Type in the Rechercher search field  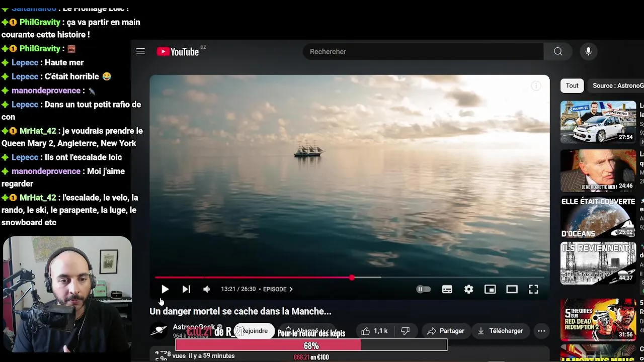point(423,51)
